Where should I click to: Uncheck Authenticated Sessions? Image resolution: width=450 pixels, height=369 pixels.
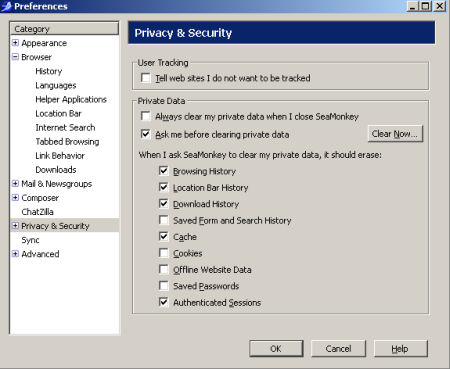coord(163,302)
